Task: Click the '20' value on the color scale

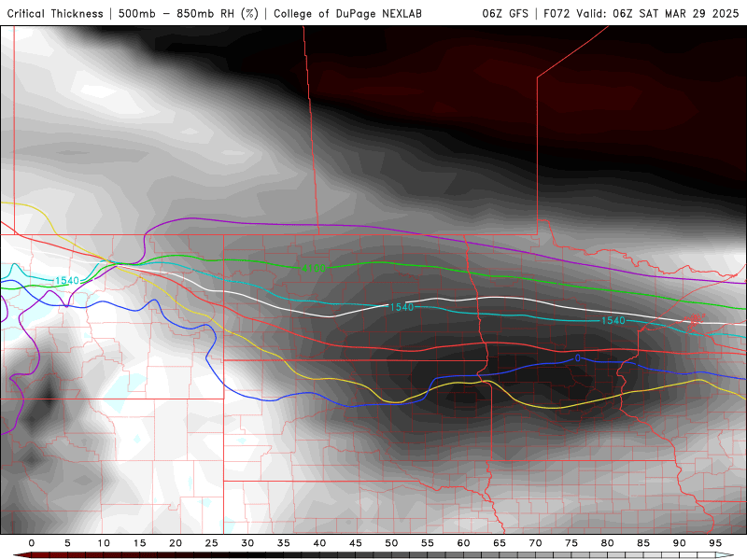Action: click(176, 543)
